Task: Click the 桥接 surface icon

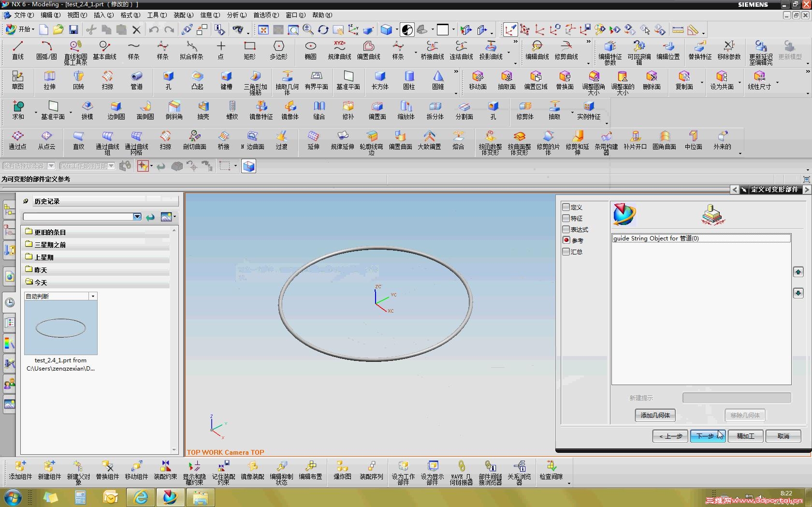Action: coord(224,140)
